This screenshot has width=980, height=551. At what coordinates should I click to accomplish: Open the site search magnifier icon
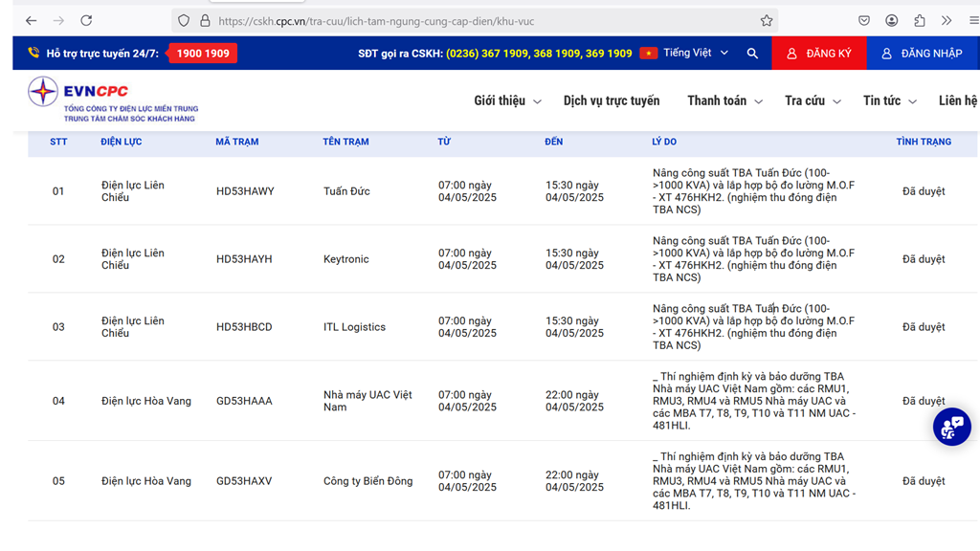(752, 54)
